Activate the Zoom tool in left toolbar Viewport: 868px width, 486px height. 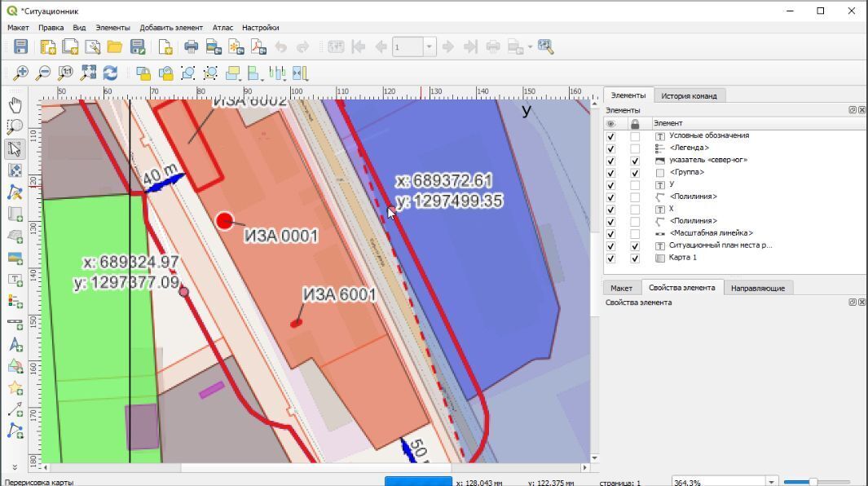(x=15, y=126)
